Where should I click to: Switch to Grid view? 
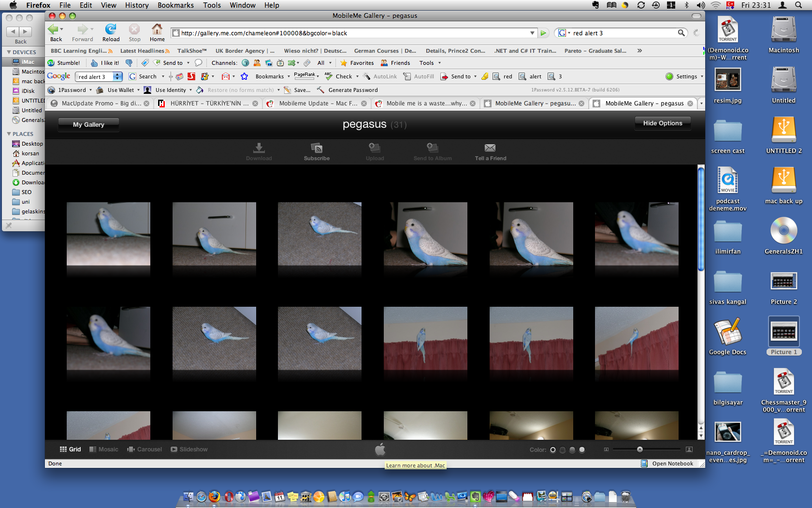(x=70, y=449)
